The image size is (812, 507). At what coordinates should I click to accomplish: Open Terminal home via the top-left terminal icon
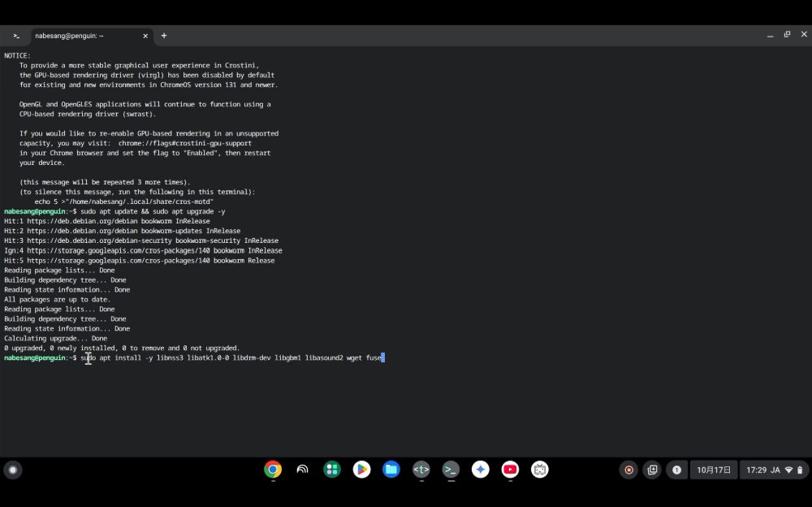point(15,36)
